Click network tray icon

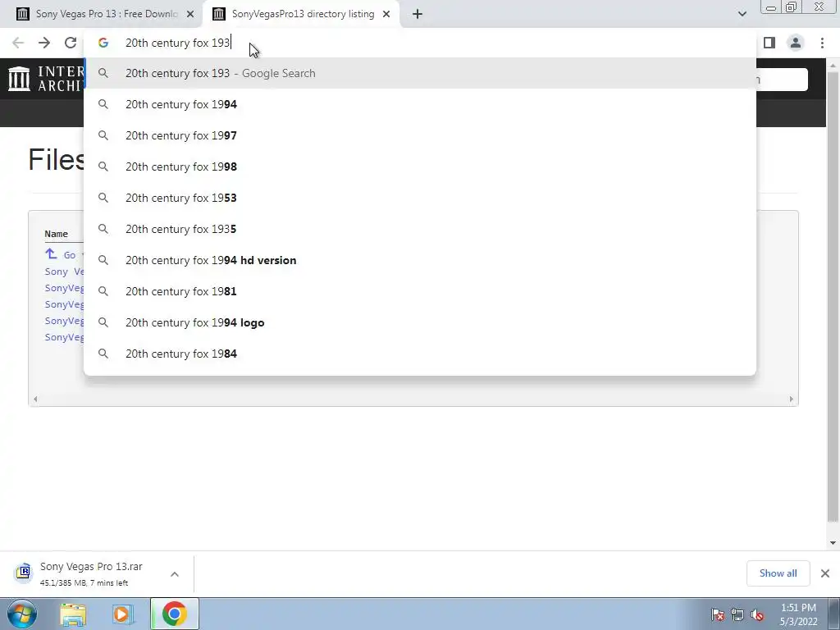click(x=737, y=614)
